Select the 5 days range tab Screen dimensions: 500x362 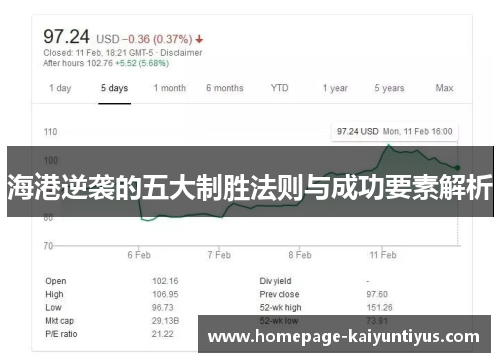click(114, 88)
